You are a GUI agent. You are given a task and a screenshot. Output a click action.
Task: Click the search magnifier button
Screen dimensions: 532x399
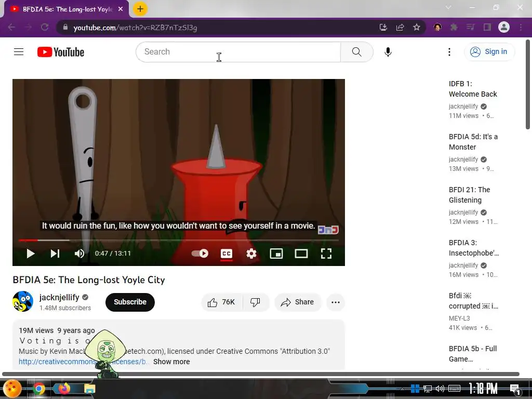[x=356, y=52]
